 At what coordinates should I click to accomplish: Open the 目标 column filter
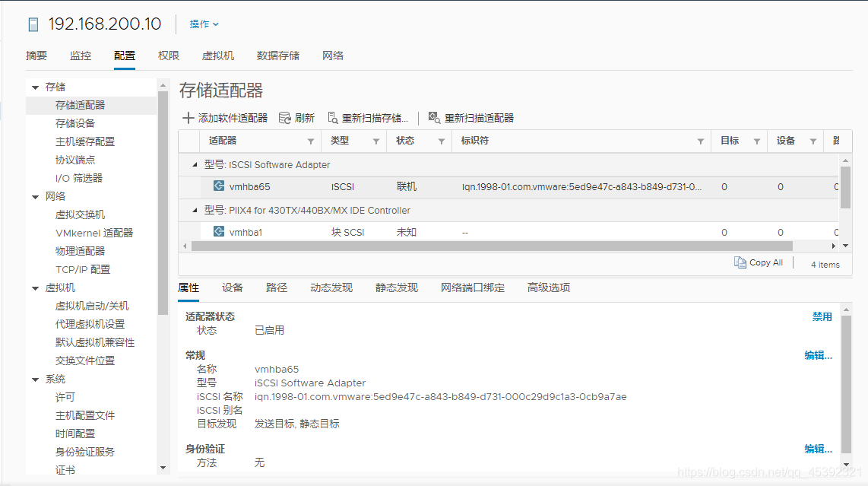(757, 141)
